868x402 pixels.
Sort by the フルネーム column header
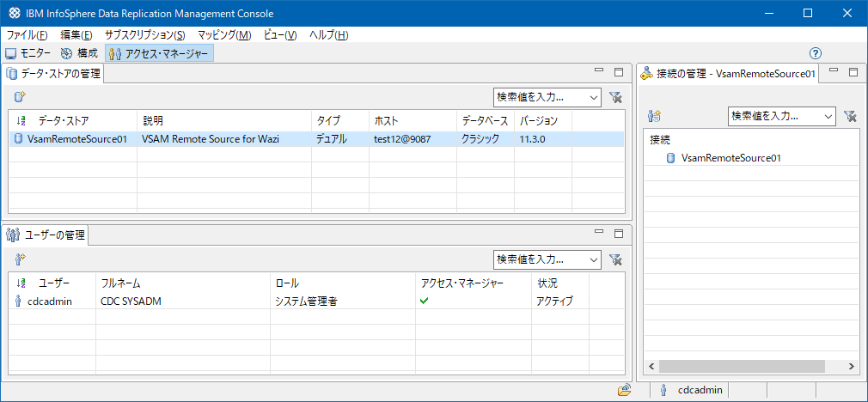[x=183, y=283]
